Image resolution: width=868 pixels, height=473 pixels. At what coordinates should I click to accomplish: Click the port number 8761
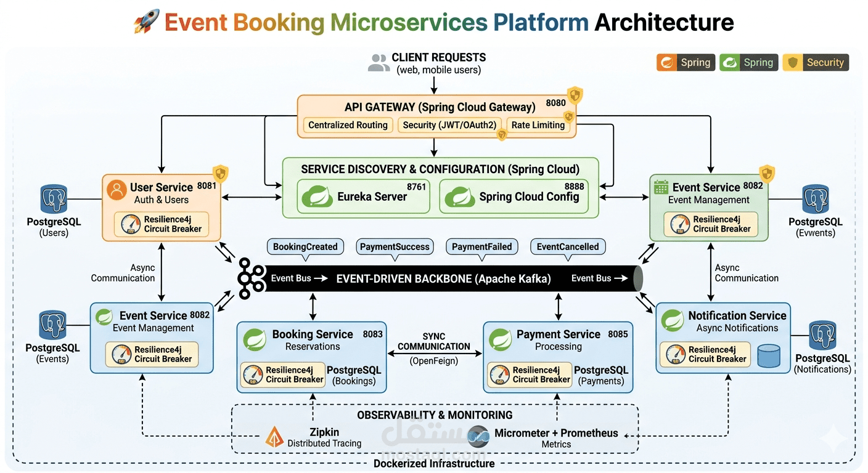pos(416,187)
